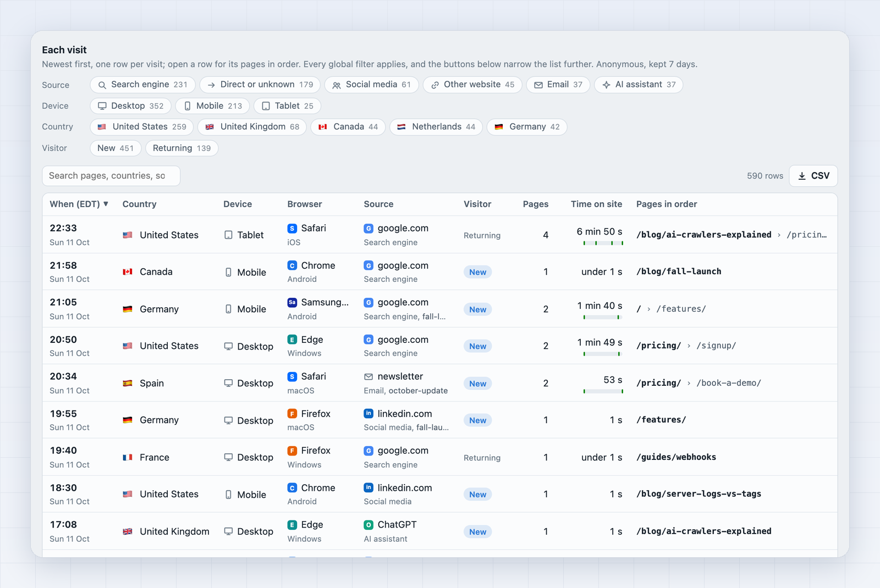
Task: Click the Pages column header
Action: point(535,204)
